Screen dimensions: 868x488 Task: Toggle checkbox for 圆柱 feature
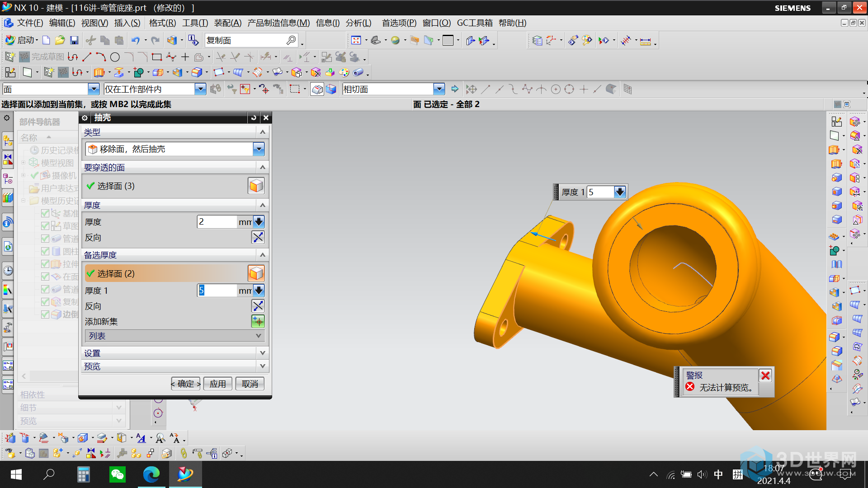pyautogui.click(x=45, y=251)
